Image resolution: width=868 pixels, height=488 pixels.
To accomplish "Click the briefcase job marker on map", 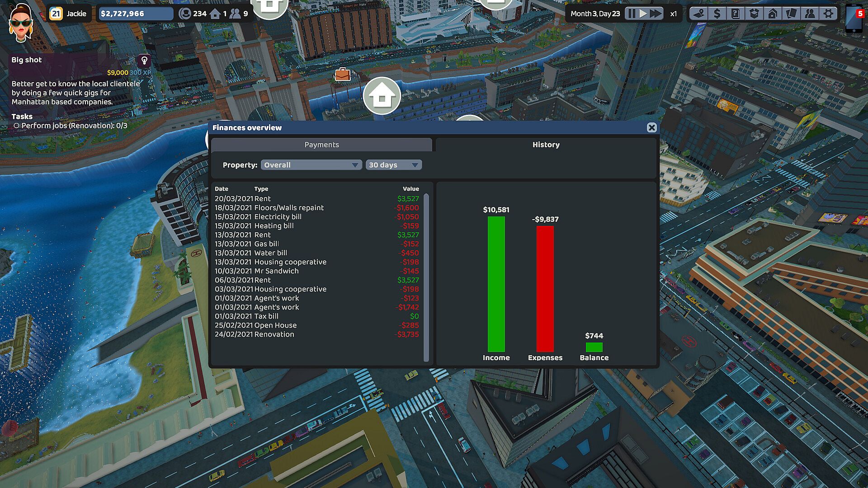I will point(342,75).
